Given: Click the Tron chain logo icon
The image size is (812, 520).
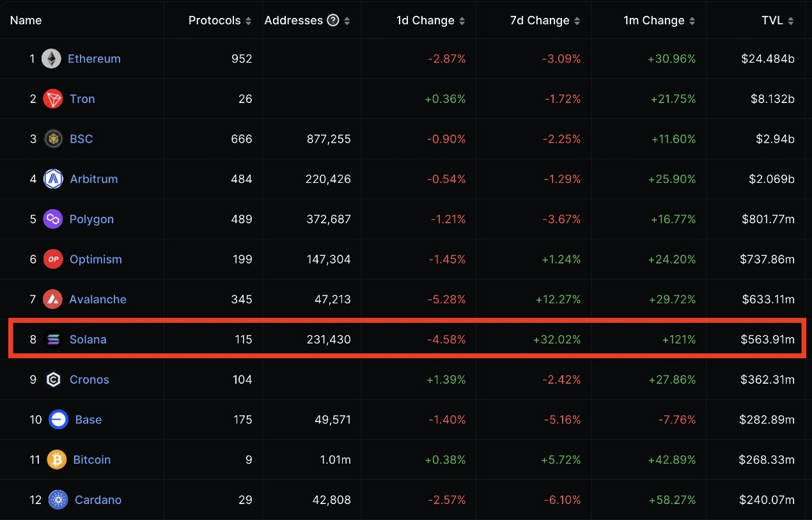Looking at the screenshot, I should point(53,99).
